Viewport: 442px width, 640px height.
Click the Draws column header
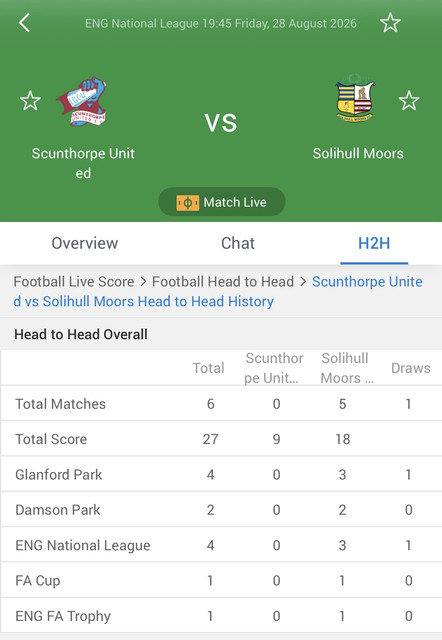(411, 368)
